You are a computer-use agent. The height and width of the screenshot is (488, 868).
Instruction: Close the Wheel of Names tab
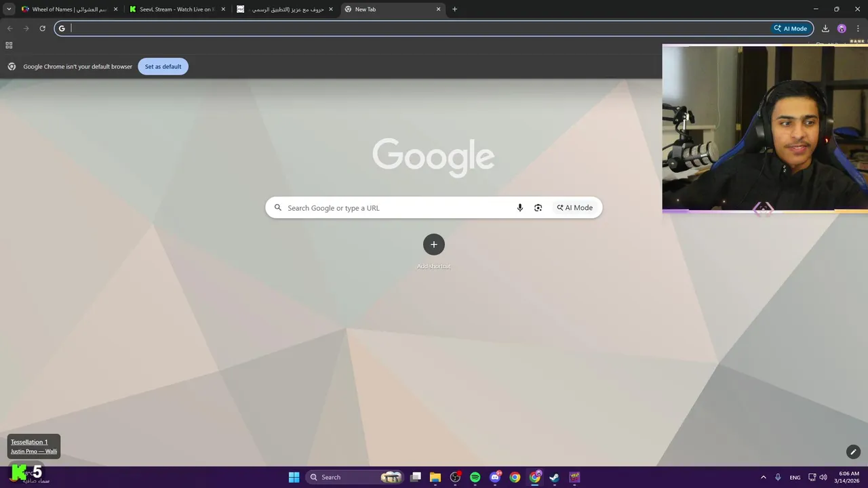(x=115, y=9)
